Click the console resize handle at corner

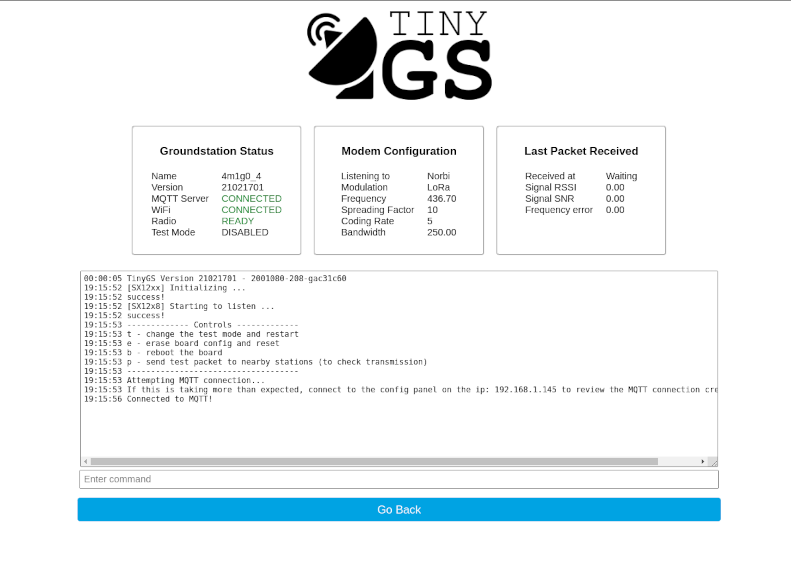(x=712, y=461)
